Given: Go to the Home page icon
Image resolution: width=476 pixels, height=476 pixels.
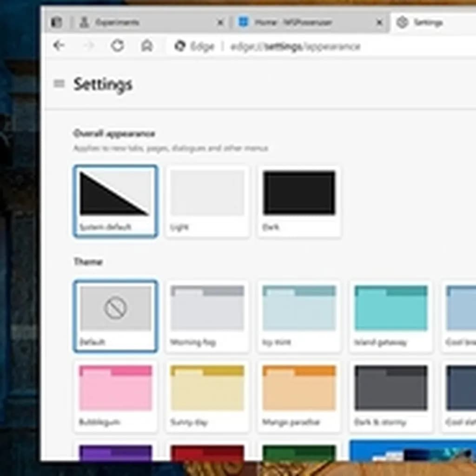Looking at the screenshot, I should pyautogui.click(x=147, y=46).
